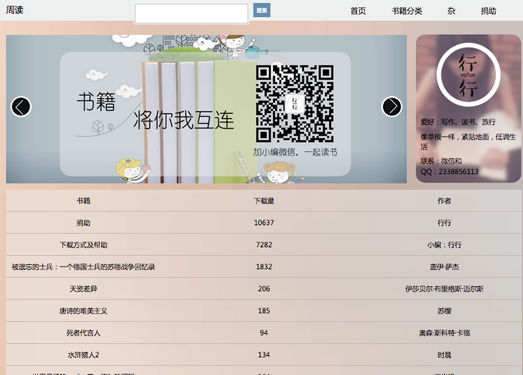This screenshot has width=523, height=375.
Task: Open the 捐助 book row link
Action: coord(83,223)
